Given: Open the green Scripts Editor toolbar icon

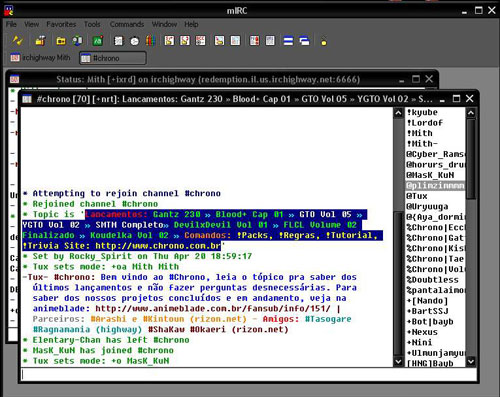Looking at the screenshot, I should [x=98, y=41].
